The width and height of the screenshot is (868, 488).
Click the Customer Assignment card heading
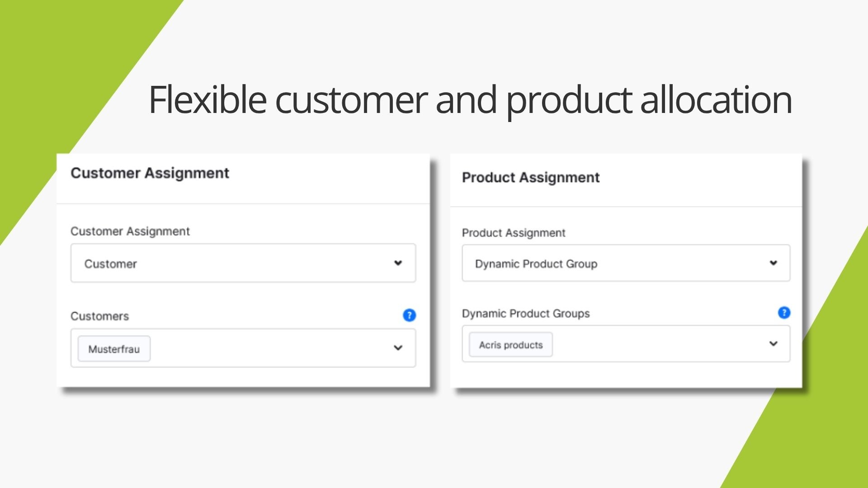tap(150, 173)
